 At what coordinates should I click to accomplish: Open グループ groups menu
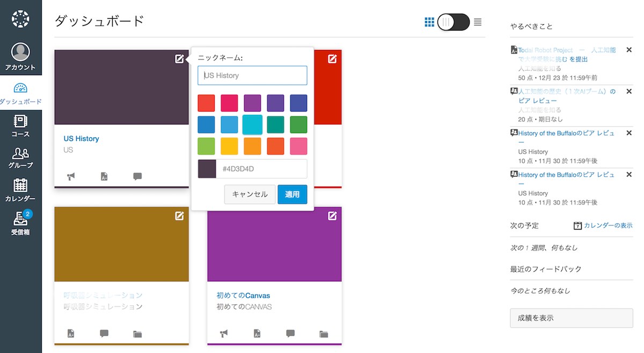20,157
